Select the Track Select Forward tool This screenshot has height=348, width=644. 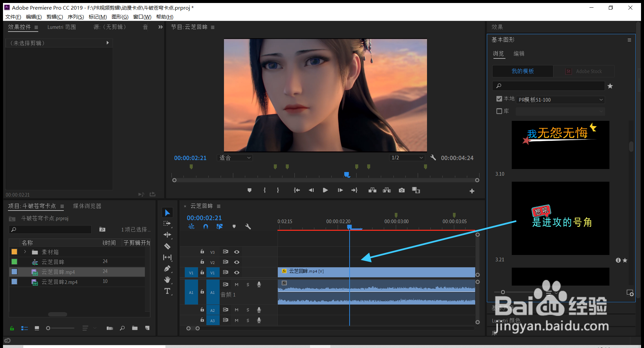[167, 223]
